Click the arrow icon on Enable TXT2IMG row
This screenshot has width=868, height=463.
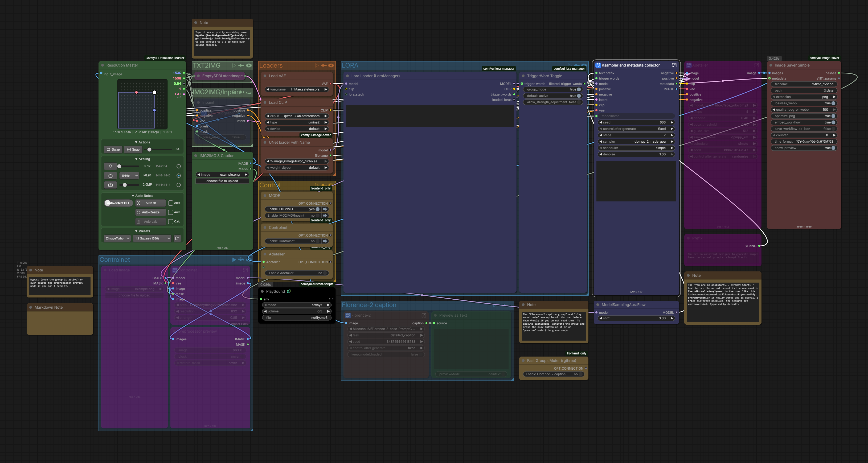pyautogui.click(x=325, y=209)
